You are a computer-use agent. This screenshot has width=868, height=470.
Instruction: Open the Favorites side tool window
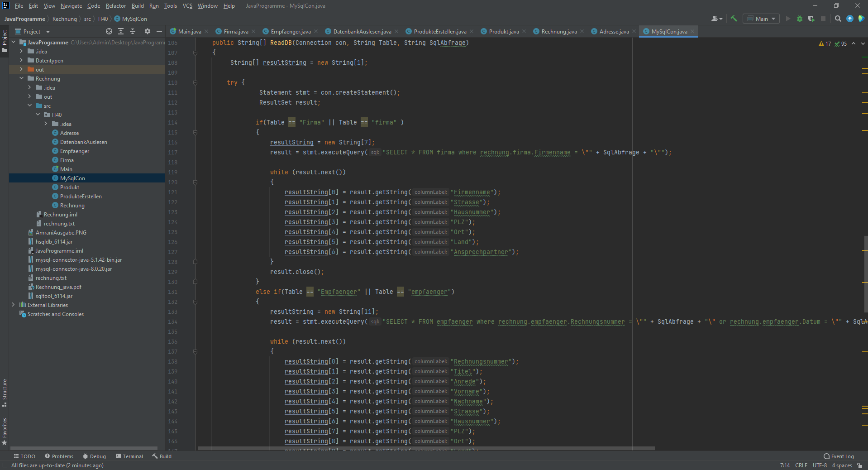pos(5,432)
